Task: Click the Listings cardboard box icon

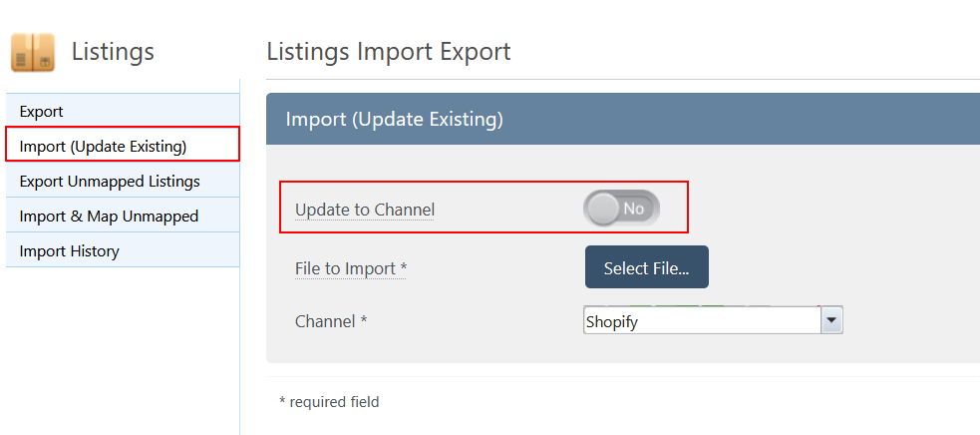Action: coord(33,53)
